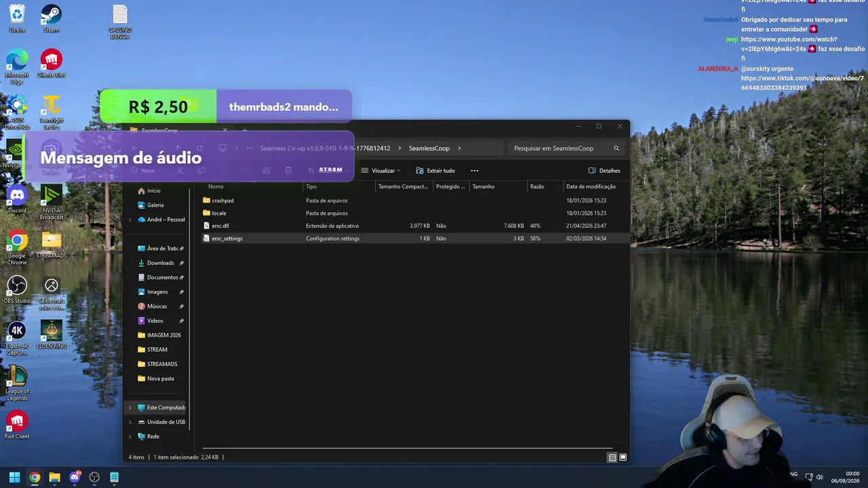Select the ersc.dll file

(x=220, y=226)
